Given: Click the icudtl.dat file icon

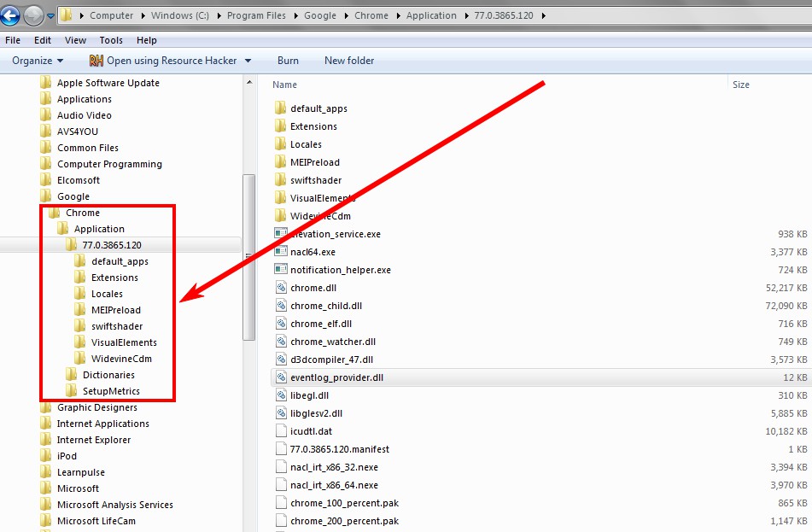Looking at the screenshot, I should coord(281,431).
